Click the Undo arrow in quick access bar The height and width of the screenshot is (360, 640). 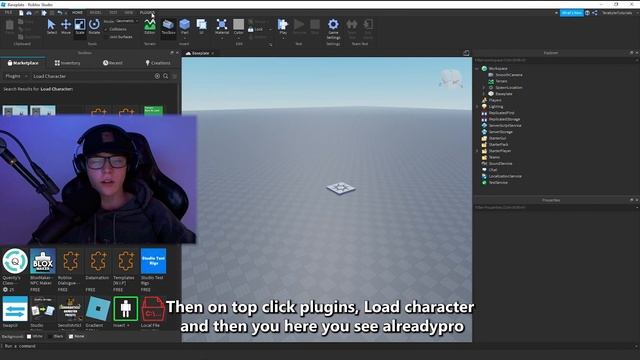pyautogui.click(x=60, y=13)
